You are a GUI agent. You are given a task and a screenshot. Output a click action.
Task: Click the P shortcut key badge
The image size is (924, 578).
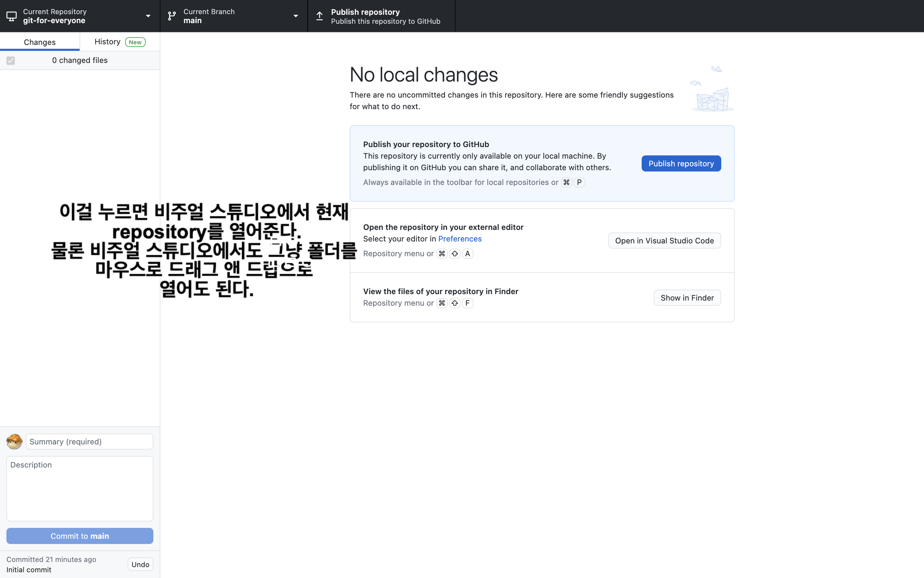pos(579,182)
